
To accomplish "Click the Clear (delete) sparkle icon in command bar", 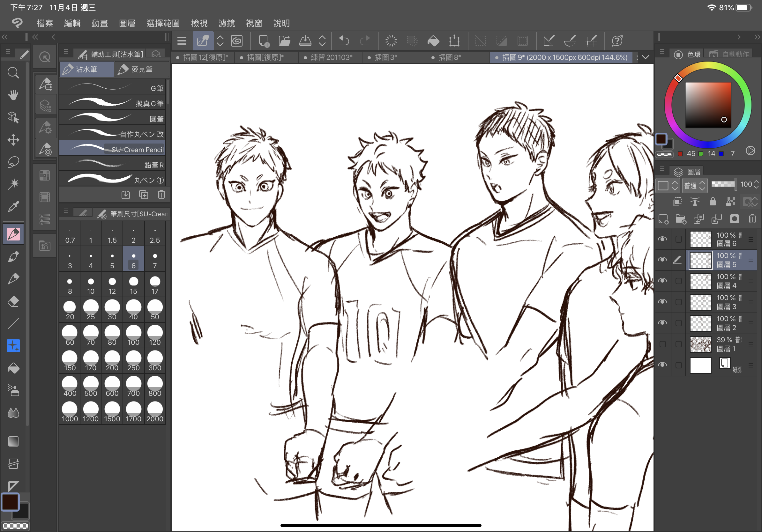I will tap(391, 41).
